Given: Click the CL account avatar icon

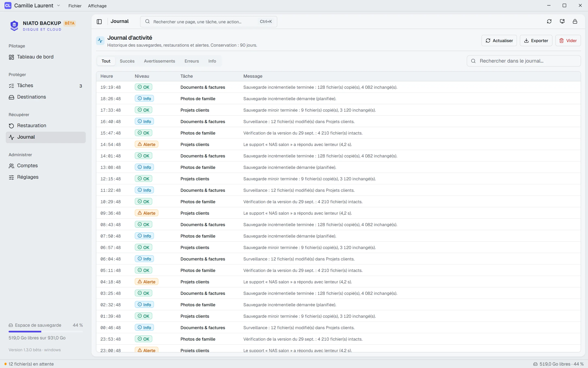Looking at the screenshot, I should pos(8,5).
